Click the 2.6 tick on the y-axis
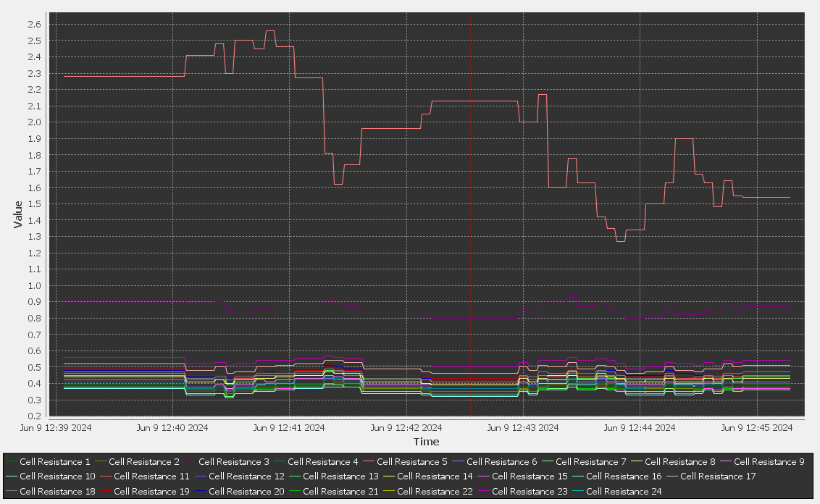 click(34, 24)
